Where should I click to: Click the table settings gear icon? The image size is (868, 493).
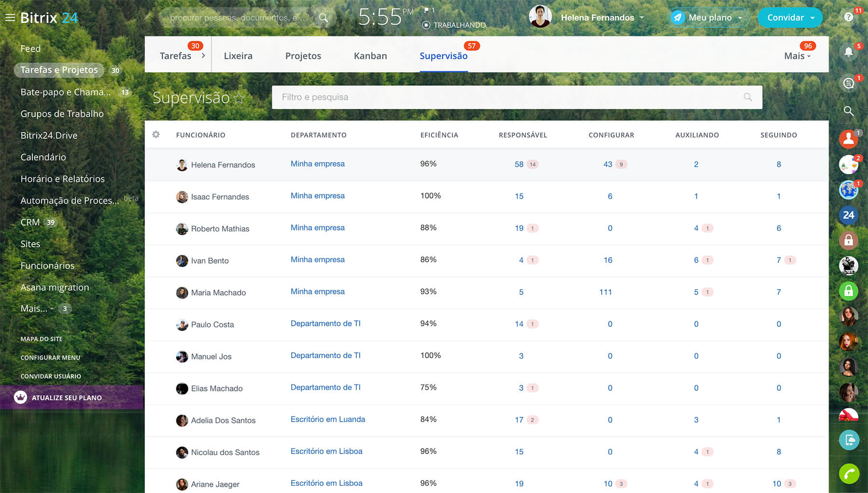(x=156, y=134)
